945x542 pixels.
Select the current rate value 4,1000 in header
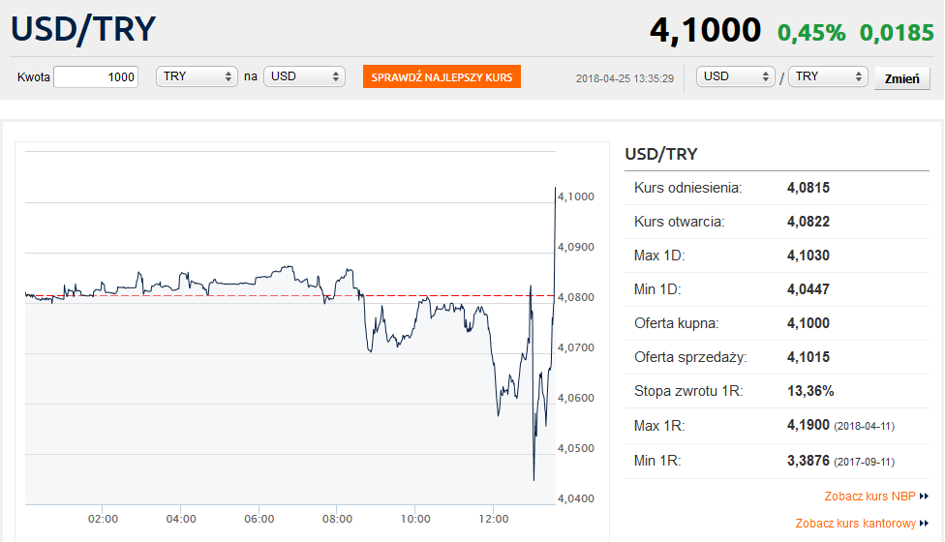(x=705, y=31)
